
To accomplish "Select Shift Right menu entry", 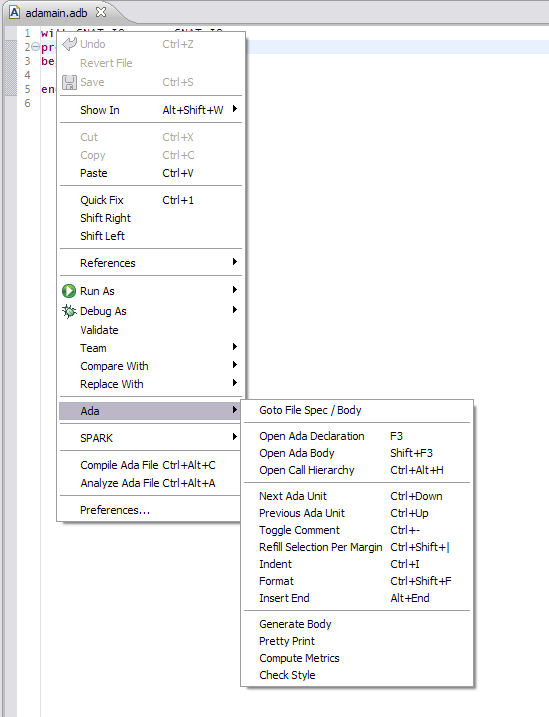I will (151, 218).
